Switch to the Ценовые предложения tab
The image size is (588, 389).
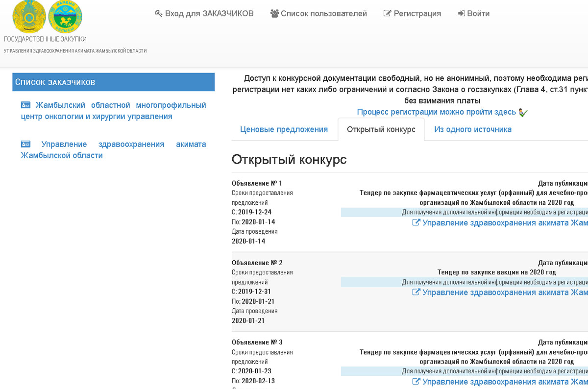pyautogui.click(x=284, y=129)
